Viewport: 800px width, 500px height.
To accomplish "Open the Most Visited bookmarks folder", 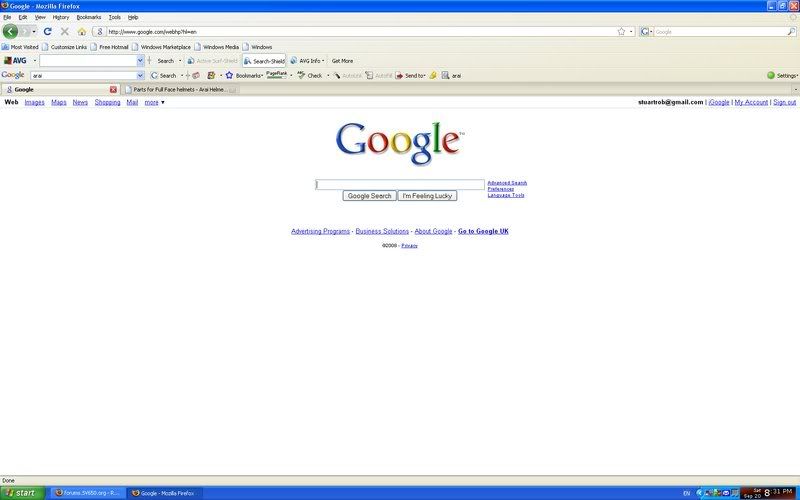I will pyautogui.click(x=20, y=47).
